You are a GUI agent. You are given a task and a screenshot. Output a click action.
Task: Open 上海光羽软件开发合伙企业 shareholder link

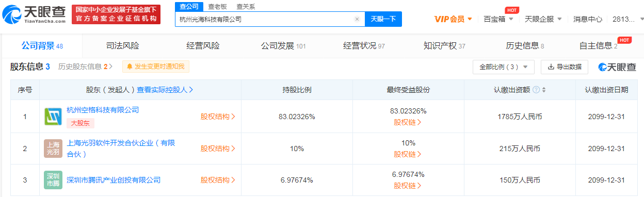tap(121, 148)
